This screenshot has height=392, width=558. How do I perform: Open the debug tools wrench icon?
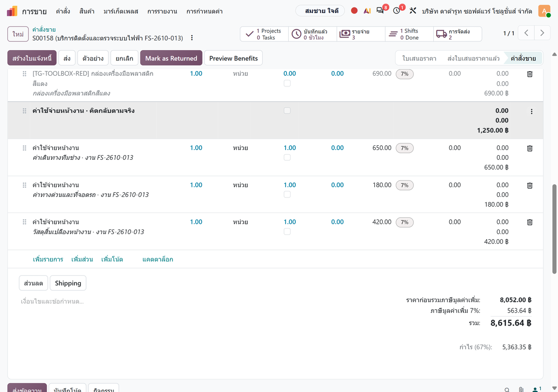click(412, 11)
